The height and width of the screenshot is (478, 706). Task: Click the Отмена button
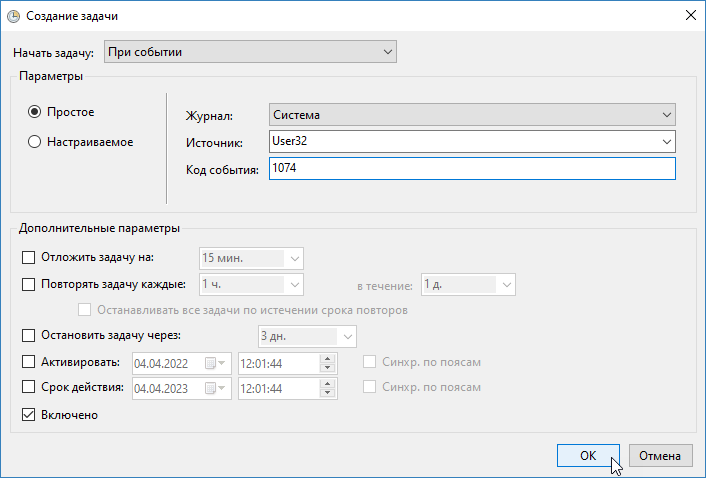click(661, 455)
